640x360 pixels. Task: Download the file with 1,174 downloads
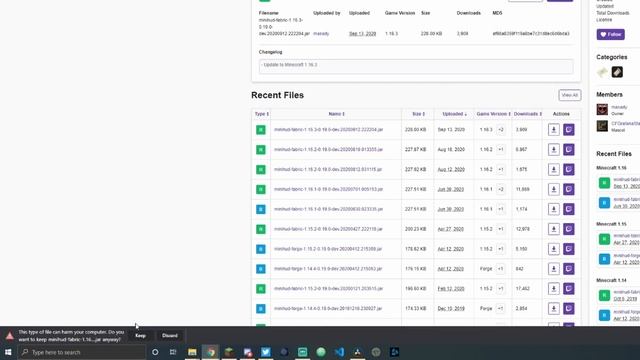[x=553, y=209]
